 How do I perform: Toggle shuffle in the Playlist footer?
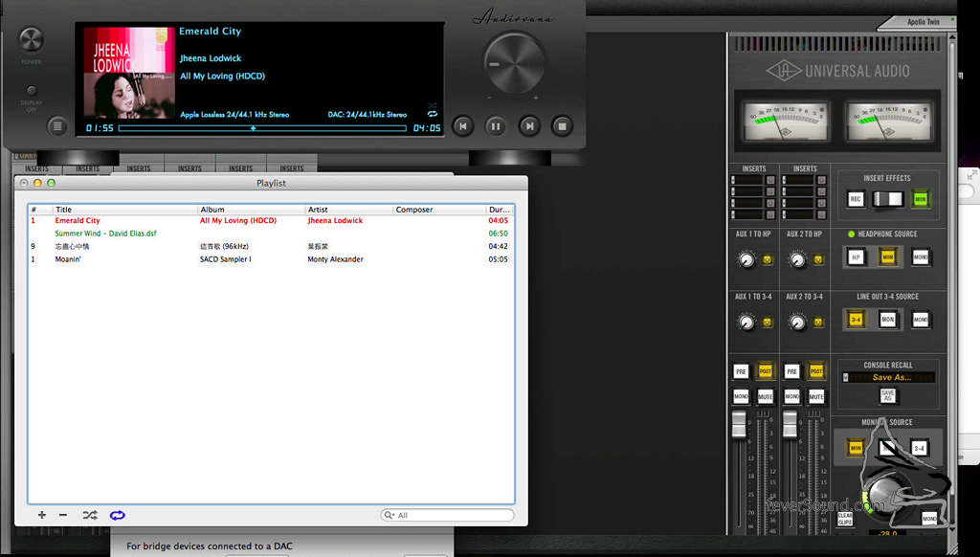coord(90,515)
